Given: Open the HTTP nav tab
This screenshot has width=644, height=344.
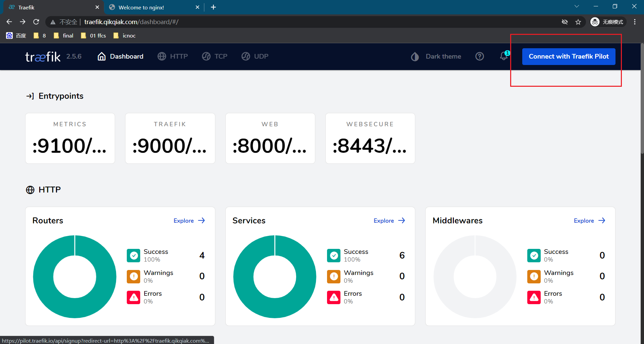Looking at the screenshot, I should click(173, 56).
